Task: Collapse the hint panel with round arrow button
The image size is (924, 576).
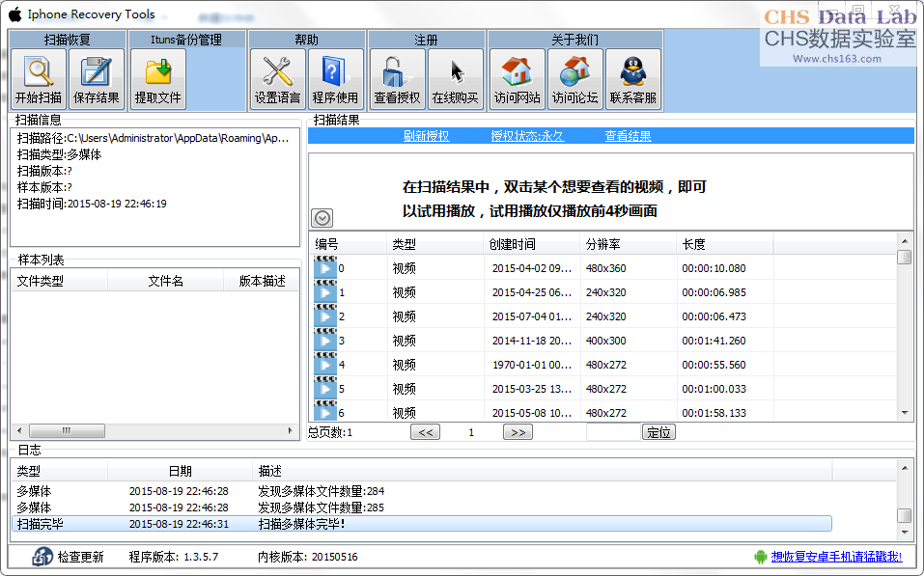Action: pyautogui.click(x=322, y=218)
